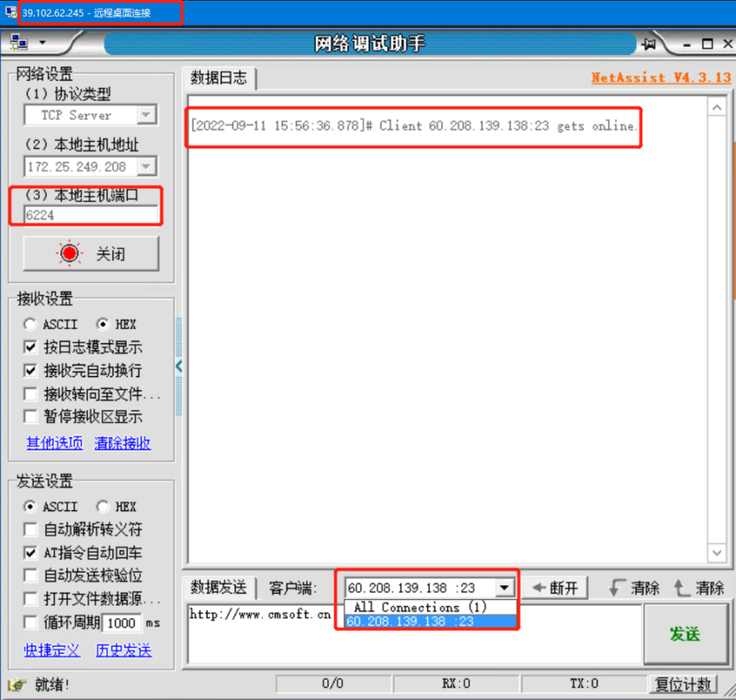736x700 pixels.
Task: Open the 数据发送 tab
Action: (219, 587)
